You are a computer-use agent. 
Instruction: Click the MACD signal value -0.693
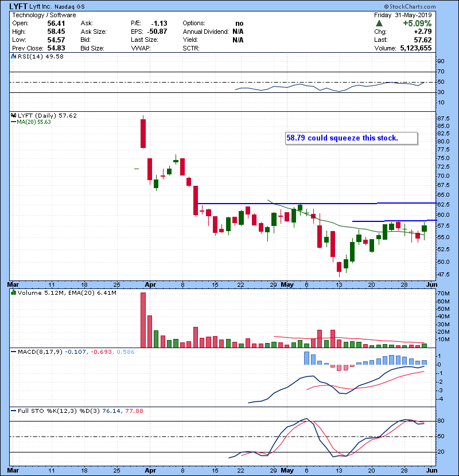pyautogui.click(x=102, y=352)
